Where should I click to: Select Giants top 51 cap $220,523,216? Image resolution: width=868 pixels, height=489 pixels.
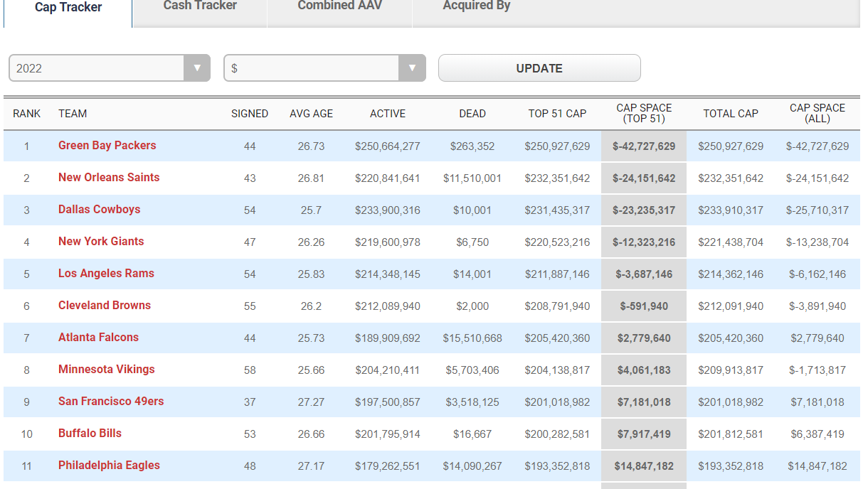557,242
